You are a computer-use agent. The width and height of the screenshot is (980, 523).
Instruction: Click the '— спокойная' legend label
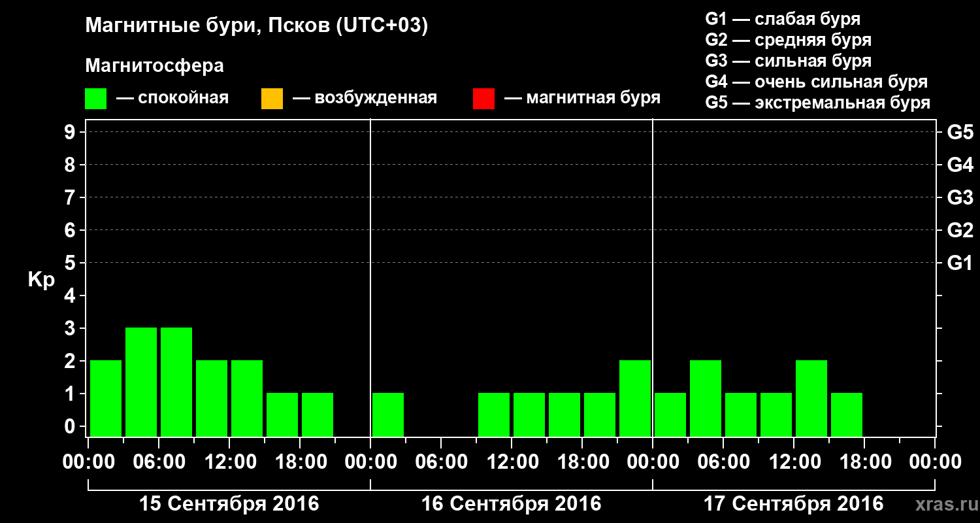coord(172,99)
